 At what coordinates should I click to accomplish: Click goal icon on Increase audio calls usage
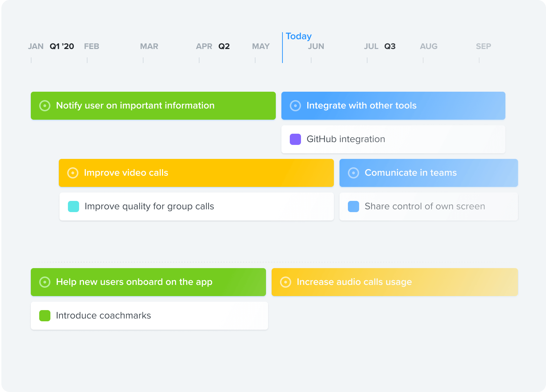286,282
